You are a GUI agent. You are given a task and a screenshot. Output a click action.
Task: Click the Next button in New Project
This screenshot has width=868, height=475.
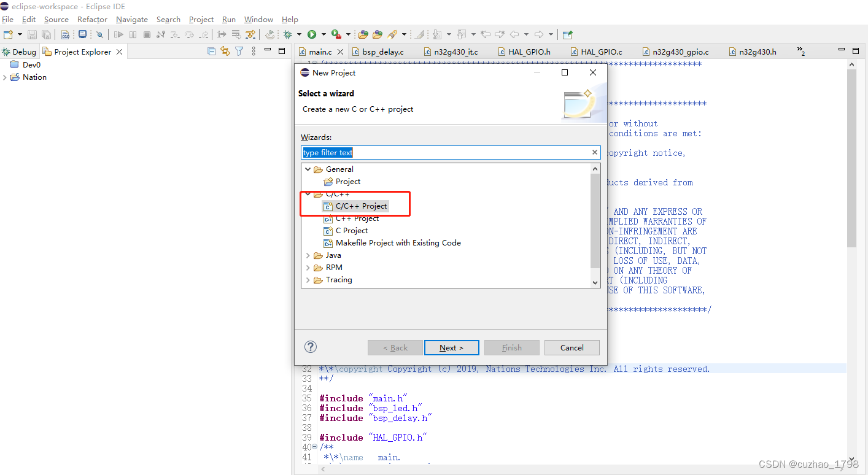(452, 347)
